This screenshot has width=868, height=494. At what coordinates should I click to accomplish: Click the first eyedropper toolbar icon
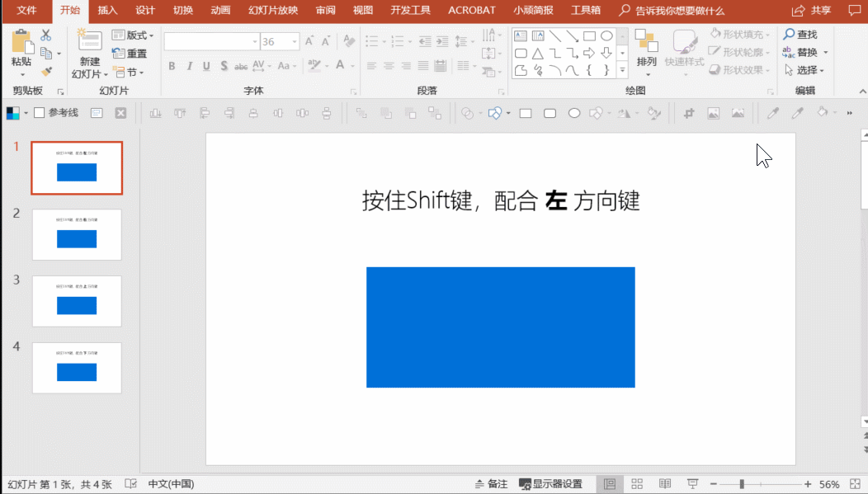pyautogui.click(x=773, y=113)
